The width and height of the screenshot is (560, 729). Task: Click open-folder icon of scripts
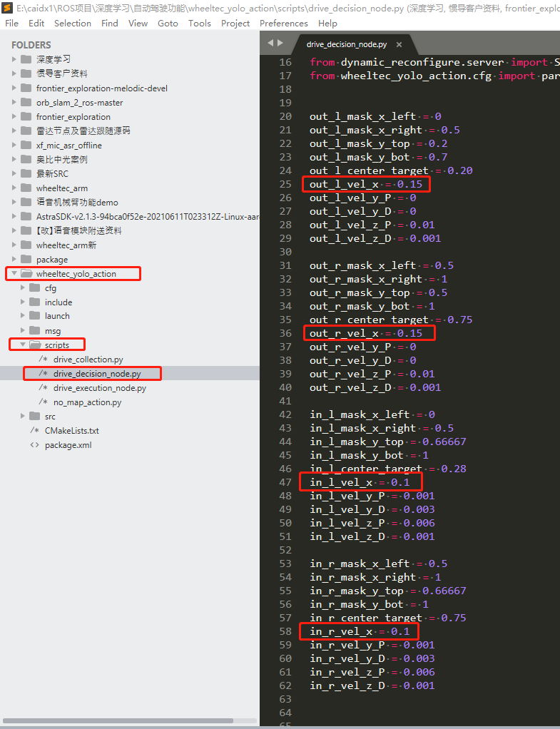point(35,345)
